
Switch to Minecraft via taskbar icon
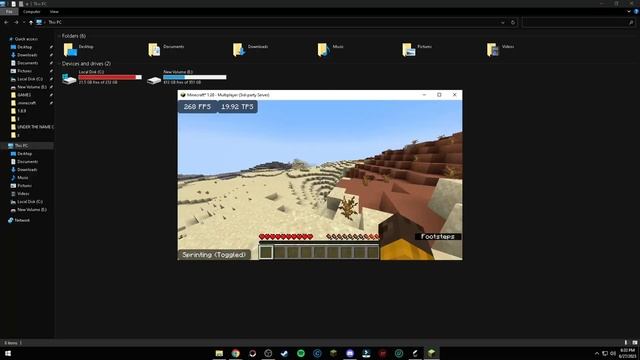[x=431, y=353]
